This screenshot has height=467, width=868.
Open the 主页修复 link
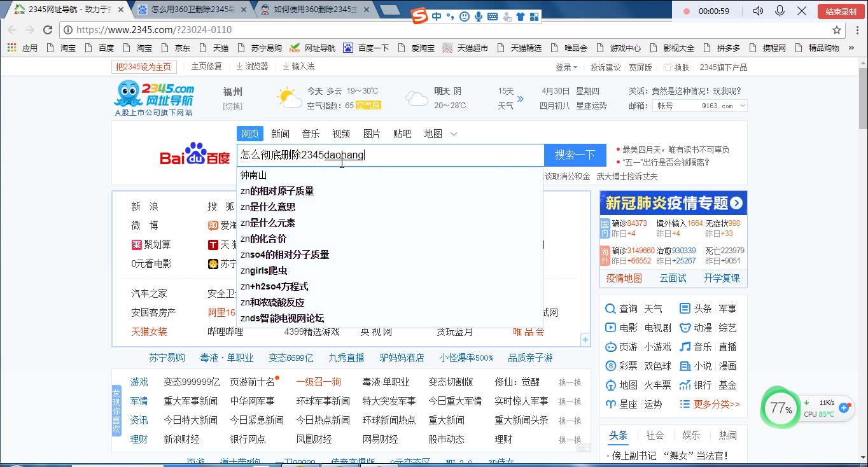pyautogui.click(x=206, y=67)
